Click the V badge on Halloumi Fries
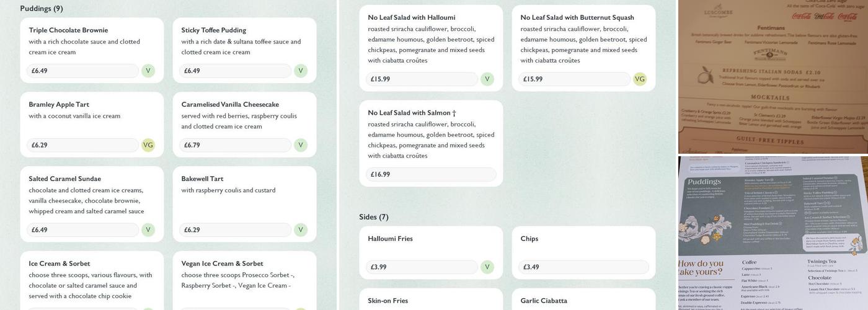The width and height of the screenshot is (868, 310). [x=487, y=267]
